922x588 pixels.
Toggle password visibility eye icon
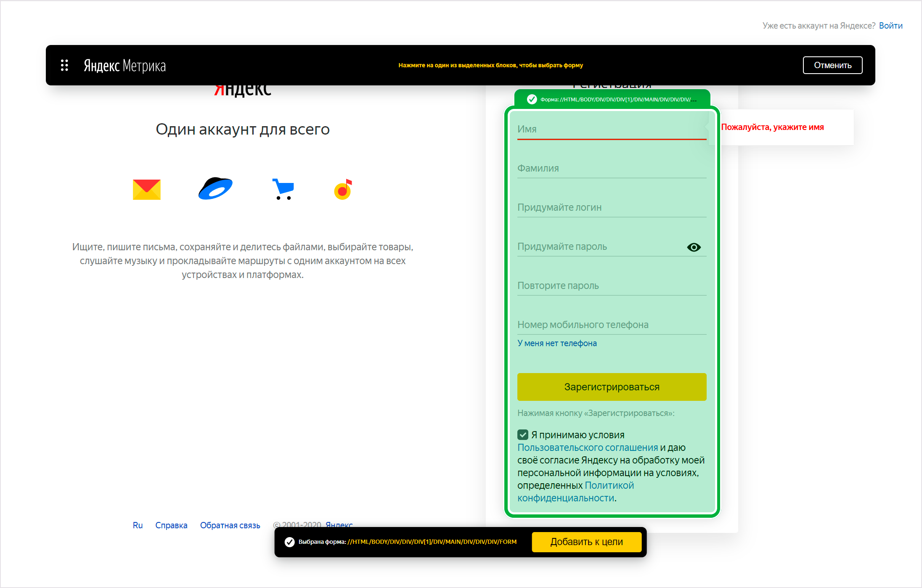click(694, 247)
